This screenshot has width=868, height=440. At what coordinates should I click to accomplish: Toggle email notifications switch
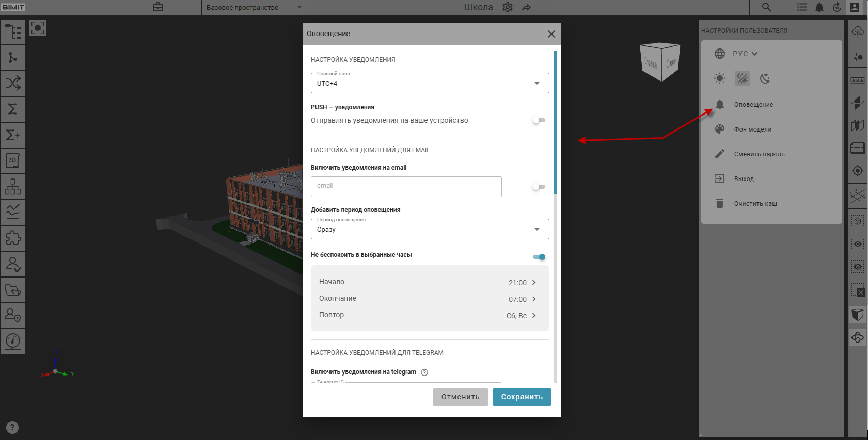point(539,187)
